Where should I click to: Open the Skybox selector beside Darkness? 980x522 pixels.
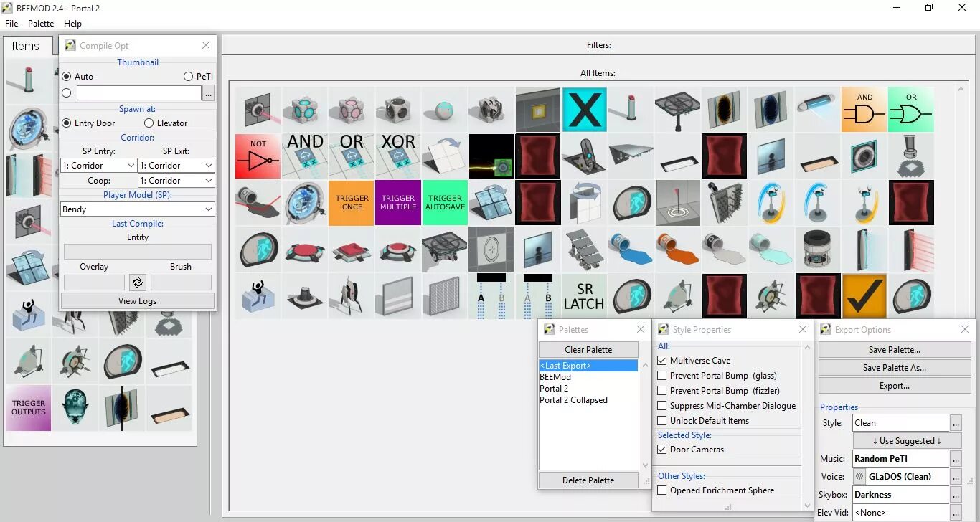(x=956, y=495)
